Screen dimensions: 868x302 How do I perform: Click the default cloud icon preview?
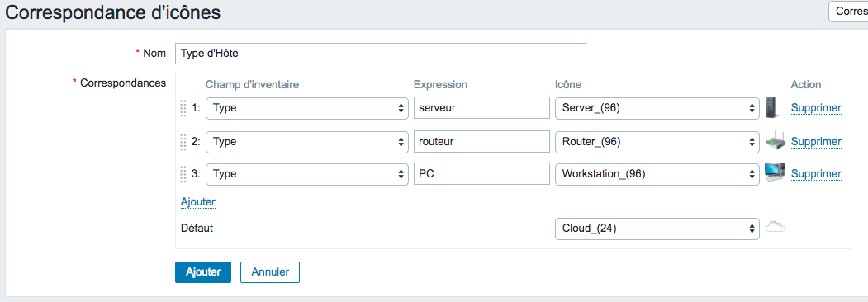[x=776, y=228]
